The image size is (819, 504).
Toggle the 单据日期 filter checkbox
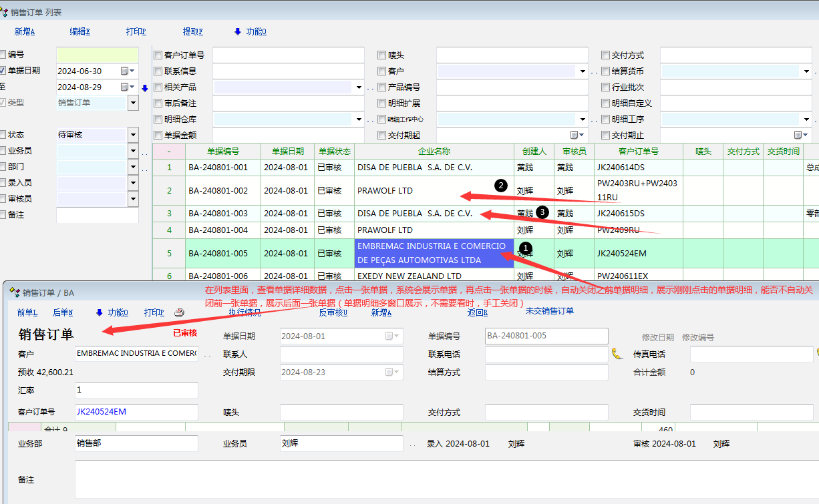3,71
